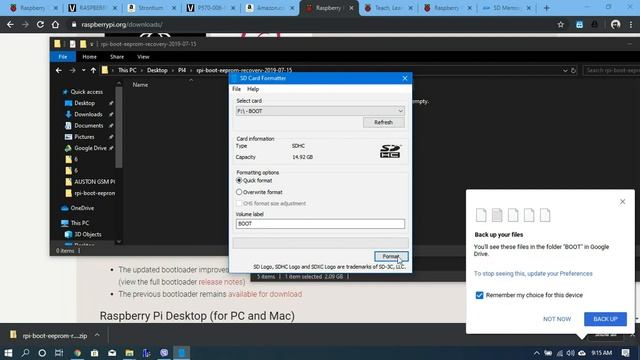Screen dimensions: 640x360
Task: Click the taskbar search icon
Action: [x=25, y=353]
